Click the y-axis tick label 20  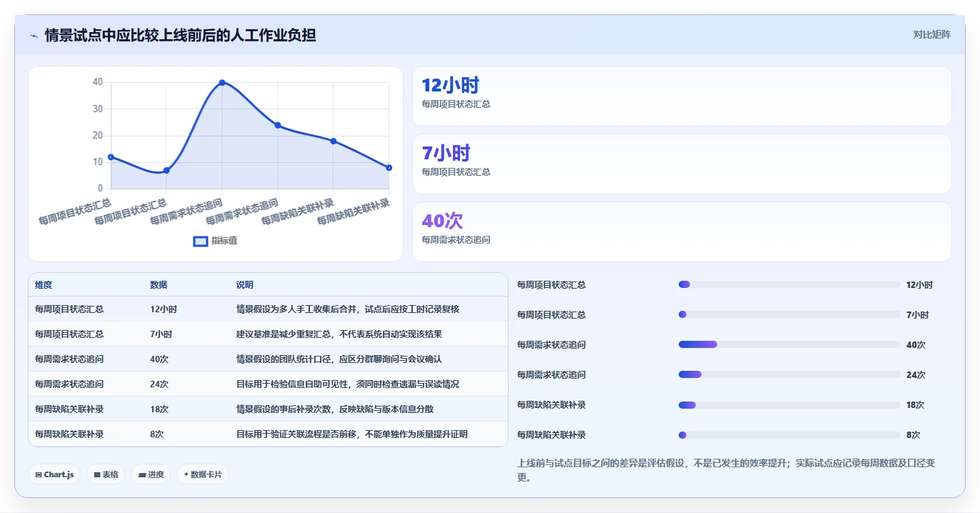98,136
